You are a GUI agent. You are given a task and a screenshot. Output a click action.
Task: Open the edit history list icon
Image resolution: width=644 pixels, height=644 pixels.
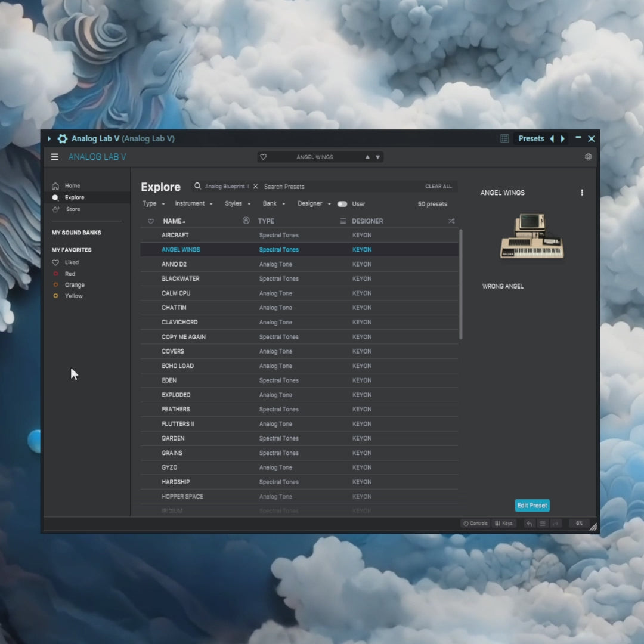(543, 524)
